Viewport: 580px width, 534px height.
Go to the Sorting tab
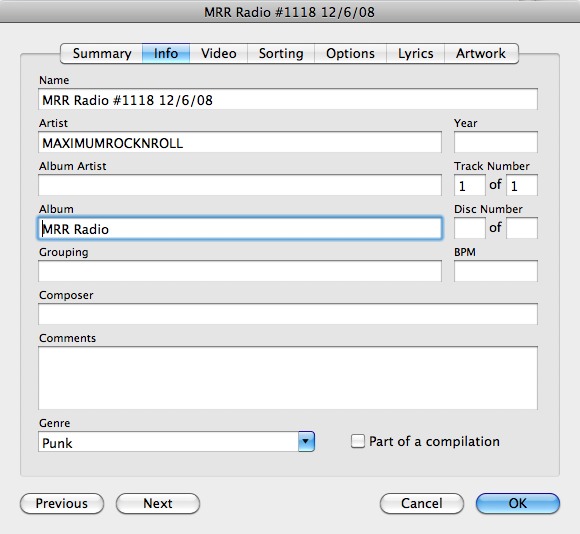pyautogui.click(x=281, y=53)
